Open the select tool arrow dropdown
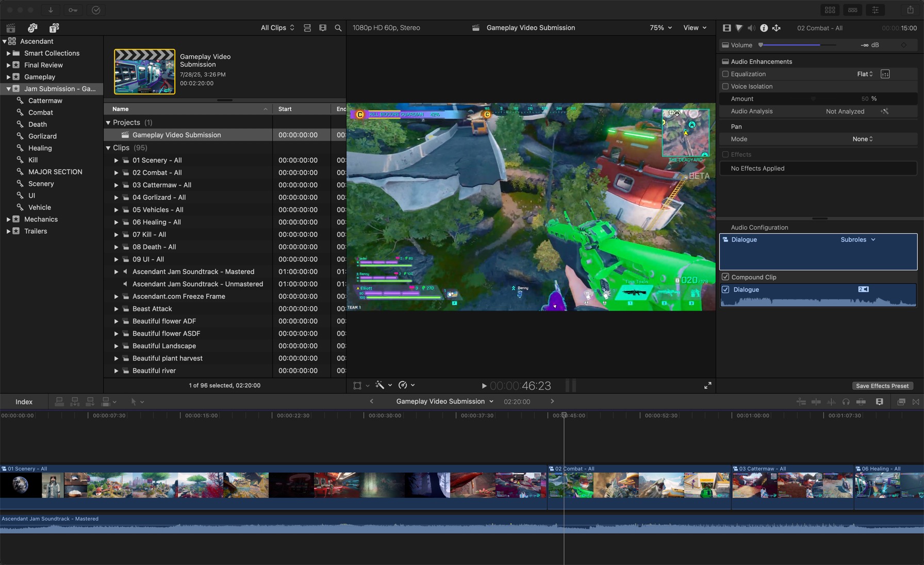This screenshot has width=924, height=565. (x=137, y=401)
